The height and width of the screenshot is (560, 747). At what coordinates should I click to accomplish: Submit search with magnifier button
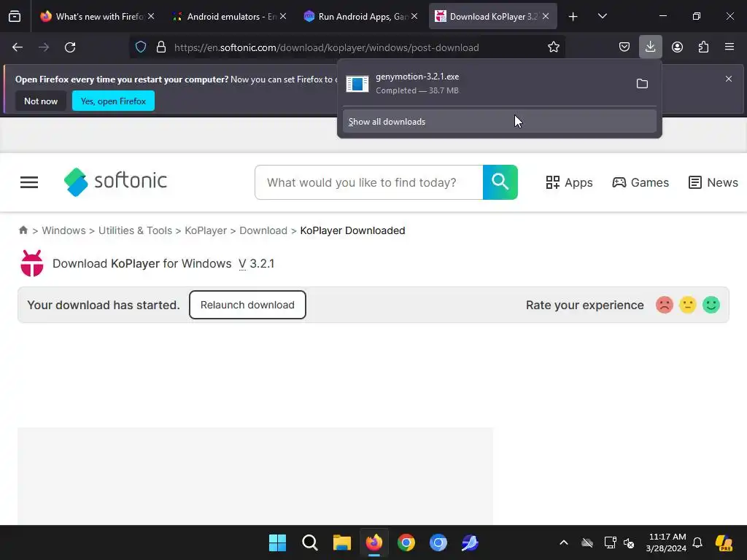click(500, 182)
